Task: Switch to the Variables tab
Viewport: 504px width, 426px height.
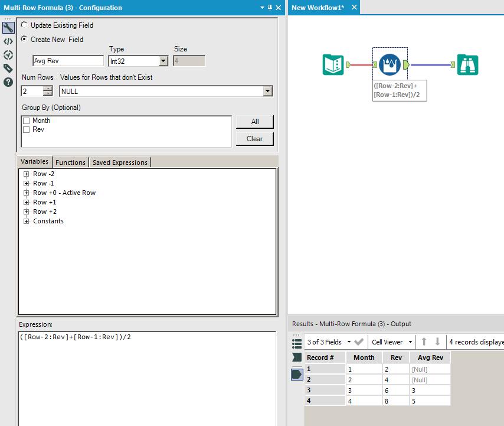Action: point(34,161)
